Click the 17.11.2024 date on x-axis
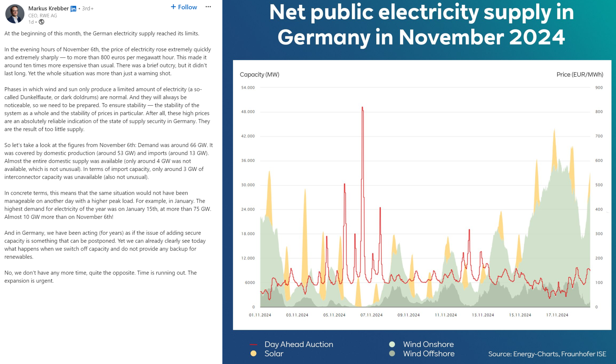 [x=557, y=315]
